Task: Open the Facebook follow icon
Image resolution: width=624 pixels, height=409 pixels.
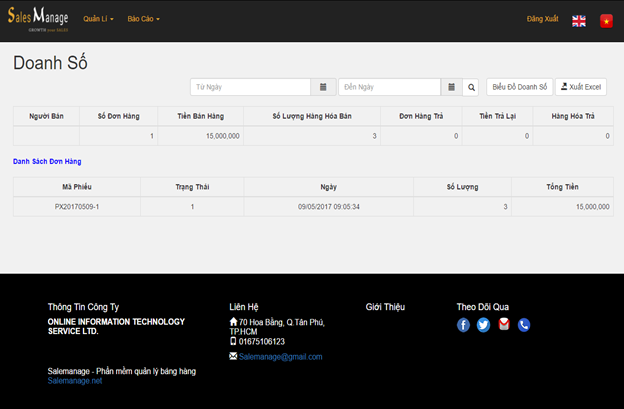Action: (464, 325)
